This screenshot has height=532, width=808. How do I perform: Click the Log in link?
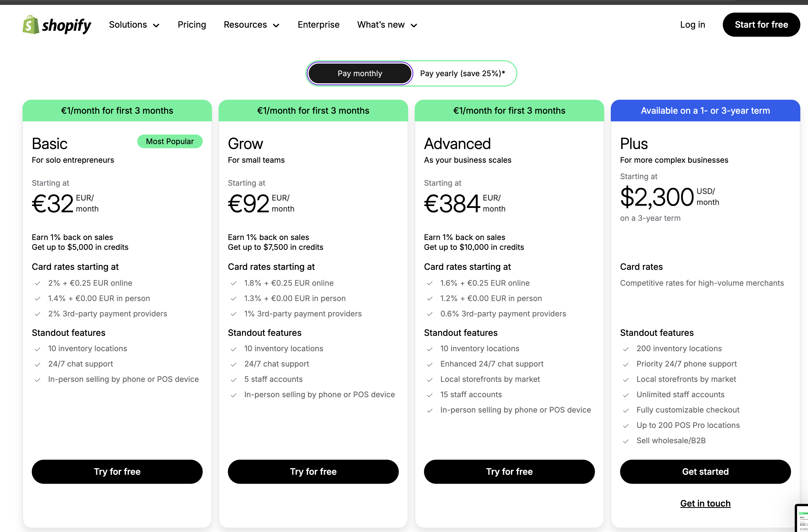(692, 25)
